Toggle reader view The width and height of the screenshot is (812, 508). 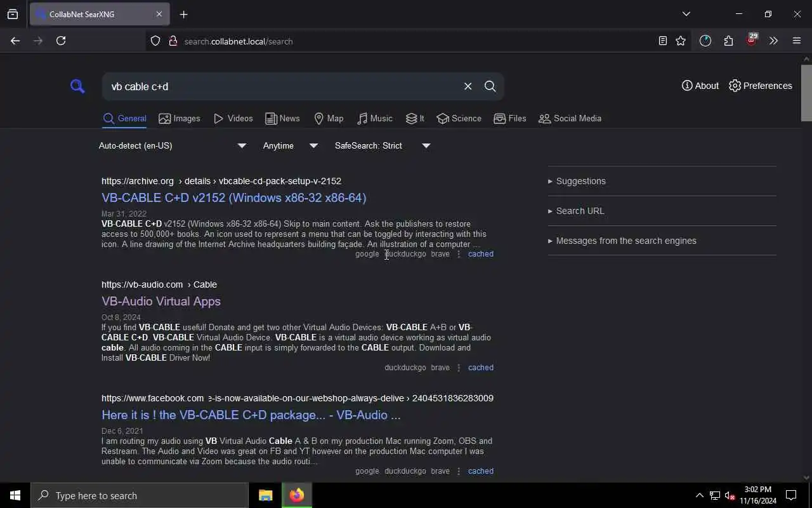click(662, 41)
